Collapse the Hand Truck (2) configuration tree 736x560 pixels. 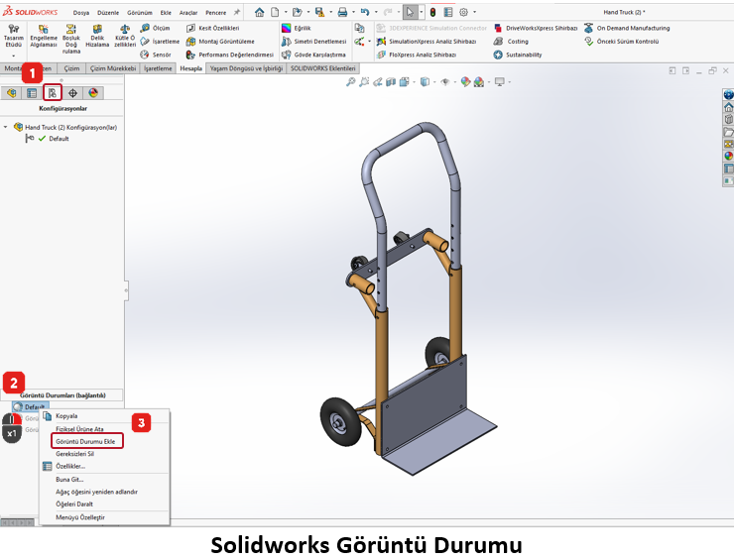tap(6, 127)
